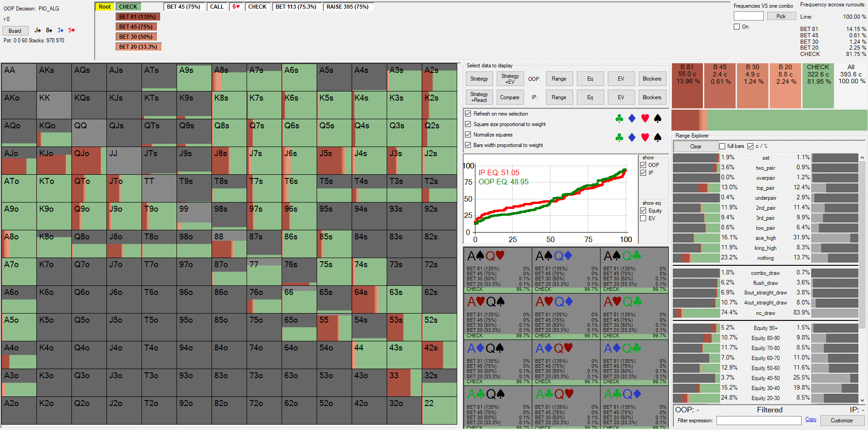868x431 pixels.
Task: Go to RAISE 395 (75%) tree node
Action: pos(348,7)
